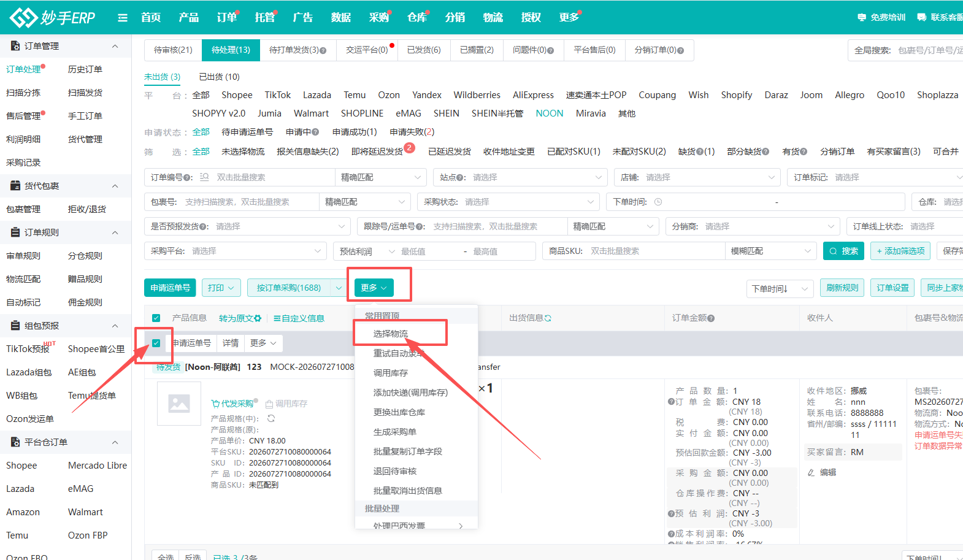The height and width of the screenshot is (560, 963).
Task: Click the 包裹号 search input field
Action: pos(251,202)
